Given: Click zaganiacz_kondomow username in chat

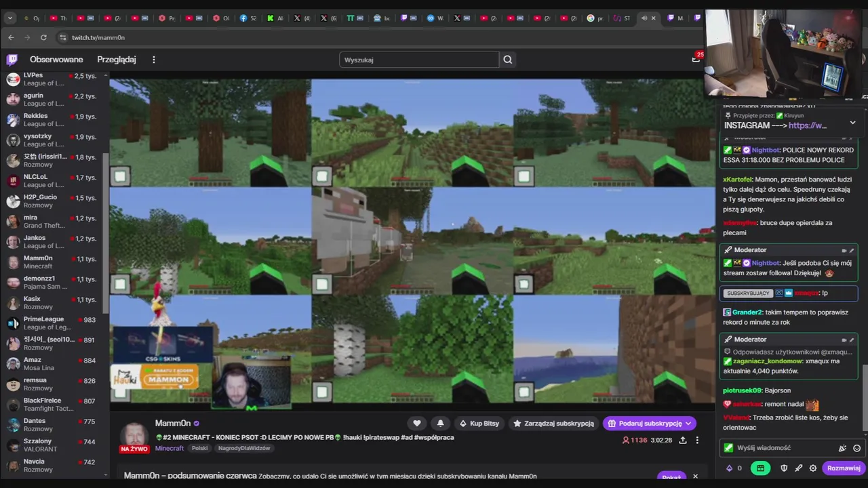Looking at the screenshot, I should coord(768,361).
